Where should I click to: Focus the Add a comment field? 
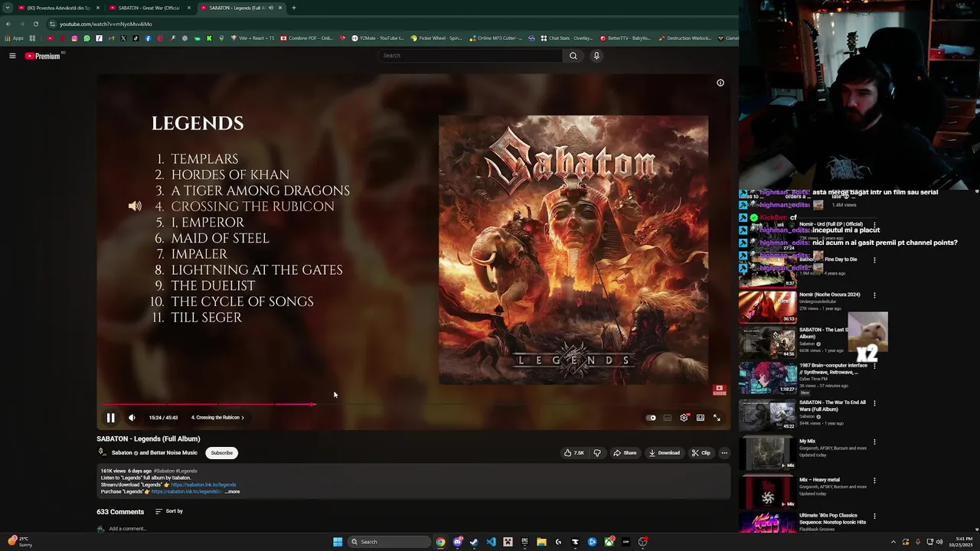127,529
